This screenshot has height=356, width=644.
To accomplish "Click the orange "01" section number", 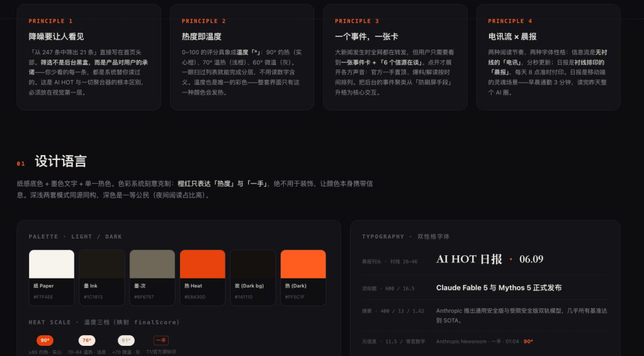I will point(21,164).
